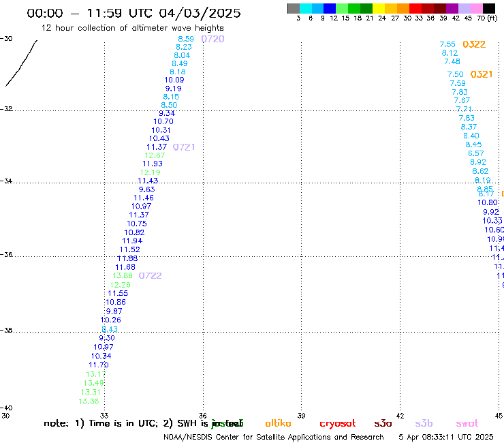504x443 pixels.
Task: Select the light blue value 8.43
Action: [110, 329]
